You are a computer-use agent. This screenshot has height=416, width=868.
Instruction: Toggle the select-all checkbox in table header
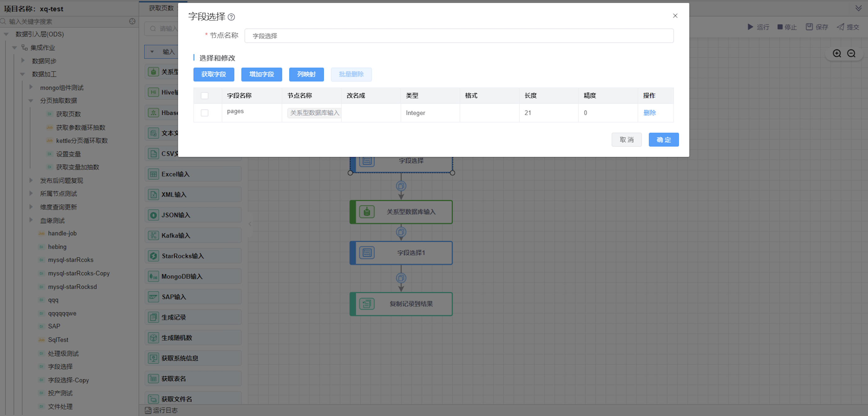pos(204,96)
